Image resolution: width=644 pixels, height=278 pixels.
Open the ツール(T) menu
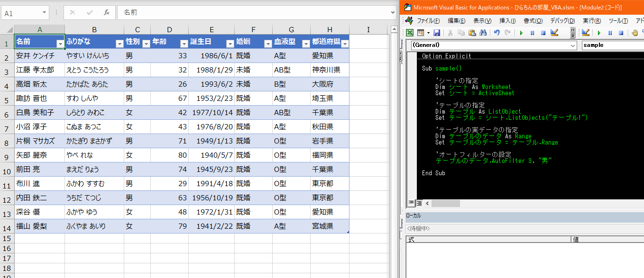tap(618, 20)
